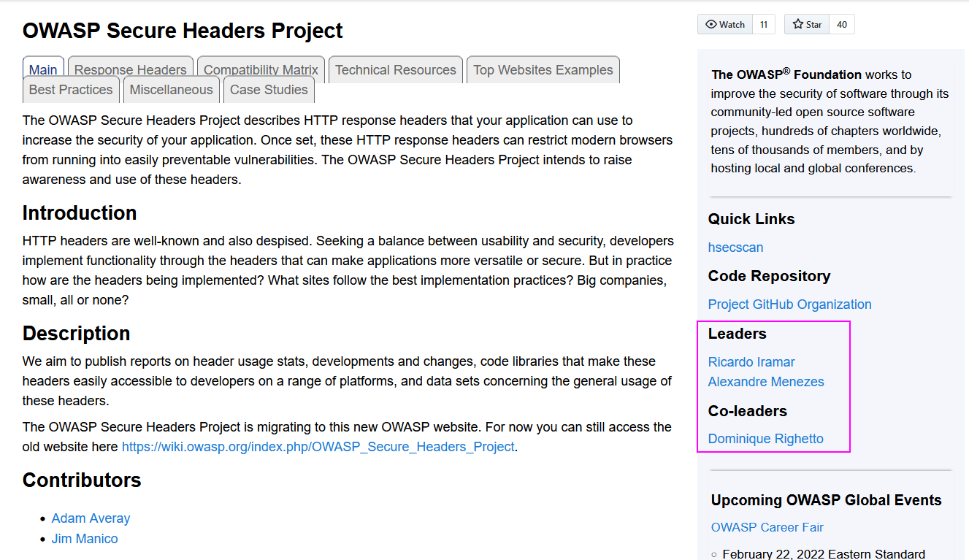
Task: Select the Main tab
Action: [43, 70]
